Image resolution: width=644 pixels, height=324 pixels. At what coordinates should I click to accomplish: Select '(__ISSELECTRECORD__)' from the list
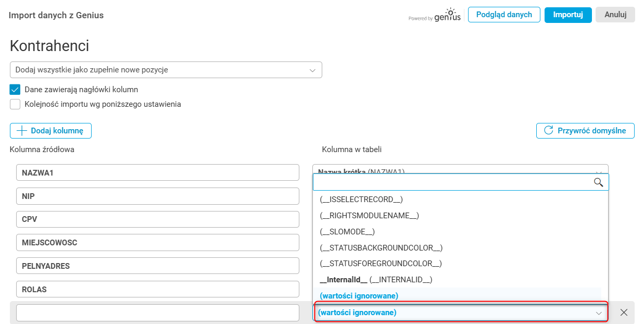coord(361,199)
